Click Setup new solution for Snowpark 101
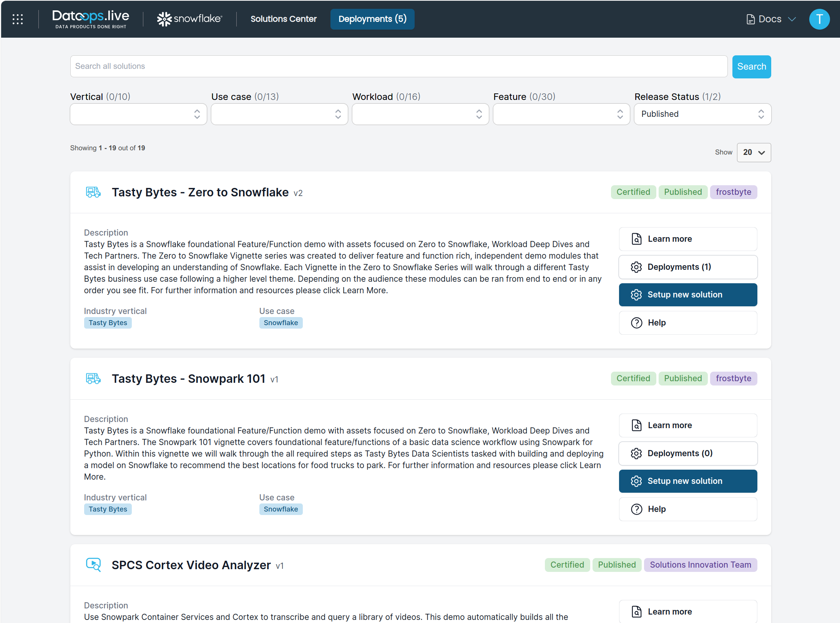Viewport: 840px width, 623px height. pos(687,481)
